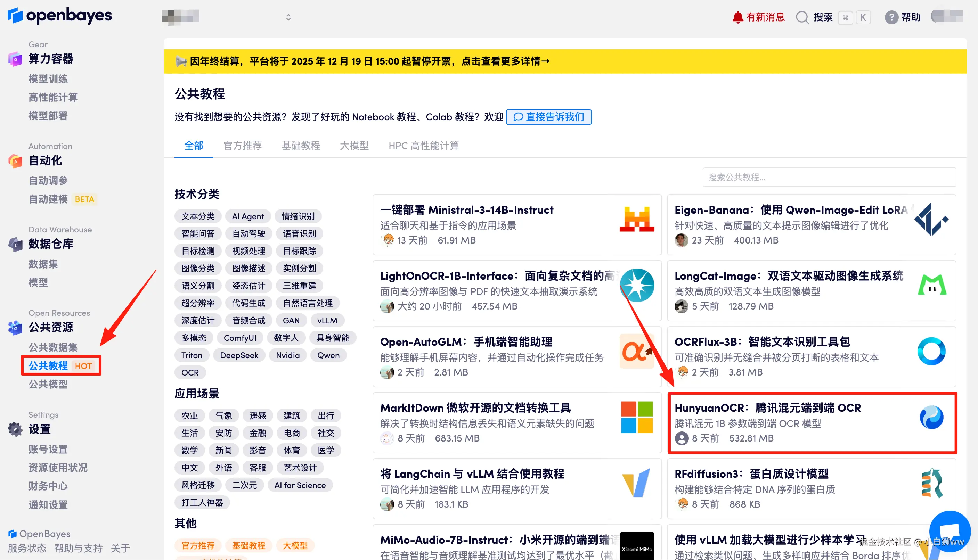978x560 pixels.
Task: Expand the workspace switcher dropdown
Action: point(288,17)
